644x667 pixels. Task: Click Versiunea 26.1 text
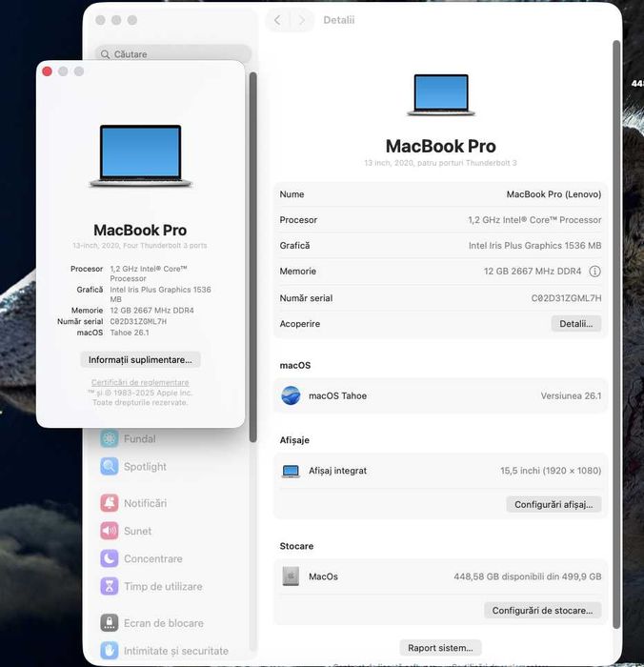pyautogui.click(x=571, y=395)
